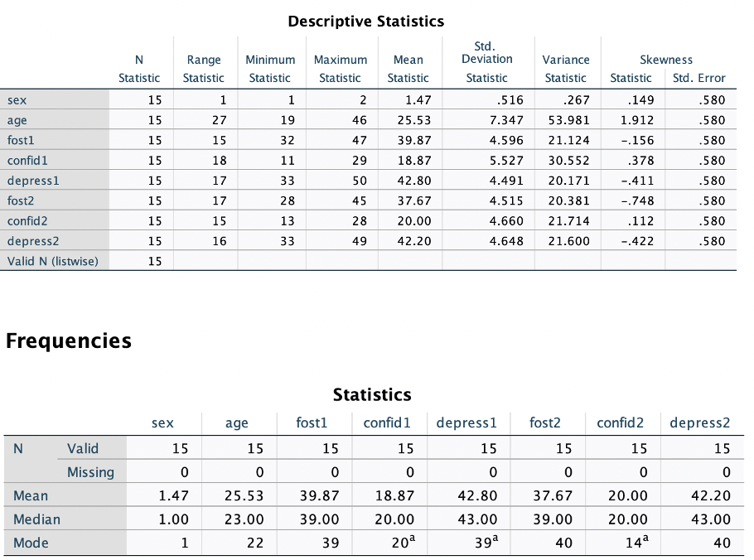Click the Missing row label
The height and width of the screenshot is (560, 754).
tap(91, 472)
